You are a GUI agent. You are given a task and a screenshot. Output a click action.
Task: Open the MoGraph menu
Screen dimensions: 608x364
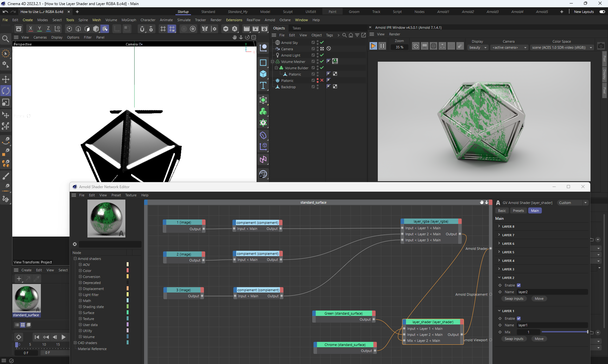click(x=129, y=20)
